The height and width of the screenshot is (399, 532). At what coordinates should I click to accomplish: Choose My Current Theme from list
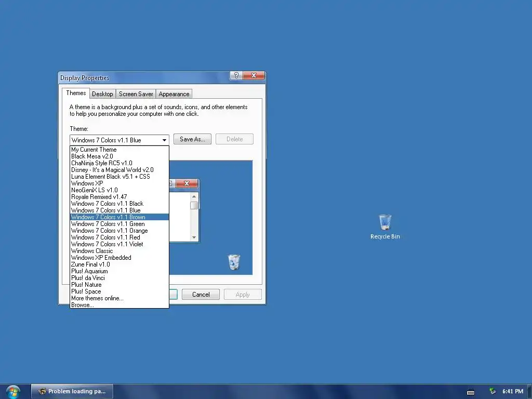click(x=119, y=150)
